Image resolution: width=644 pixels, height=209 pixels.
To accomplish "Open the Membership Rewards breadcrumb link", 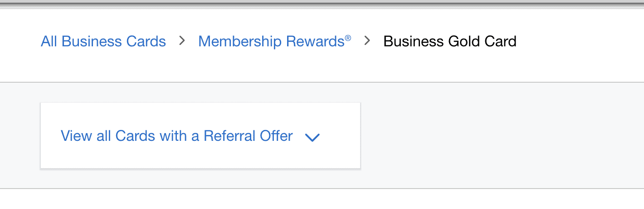I will (x=271, y=41).
